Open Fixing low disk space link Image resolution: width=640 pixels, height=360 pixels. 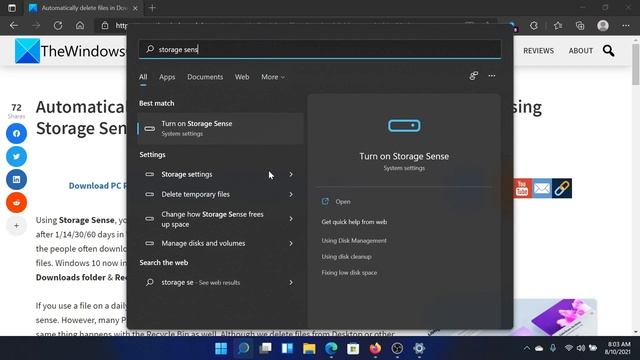[x=349, y=273]
